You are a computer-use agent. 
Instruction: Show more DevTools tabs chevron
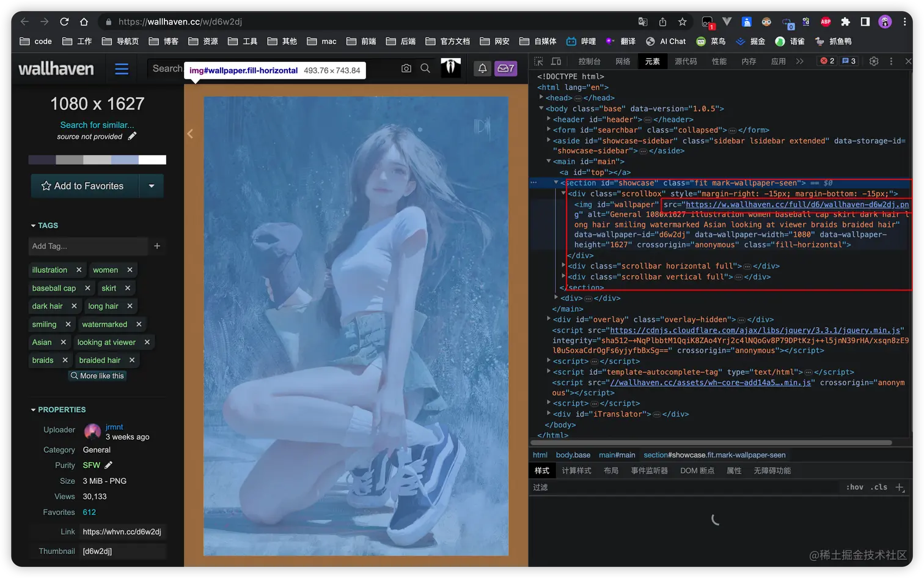799,61
